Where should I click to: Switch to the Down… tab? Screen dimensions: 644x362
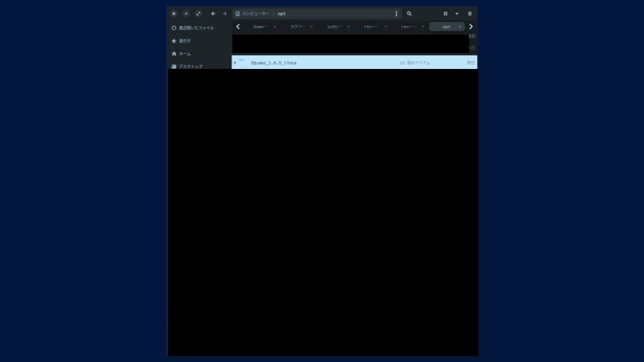coord(260,27)
